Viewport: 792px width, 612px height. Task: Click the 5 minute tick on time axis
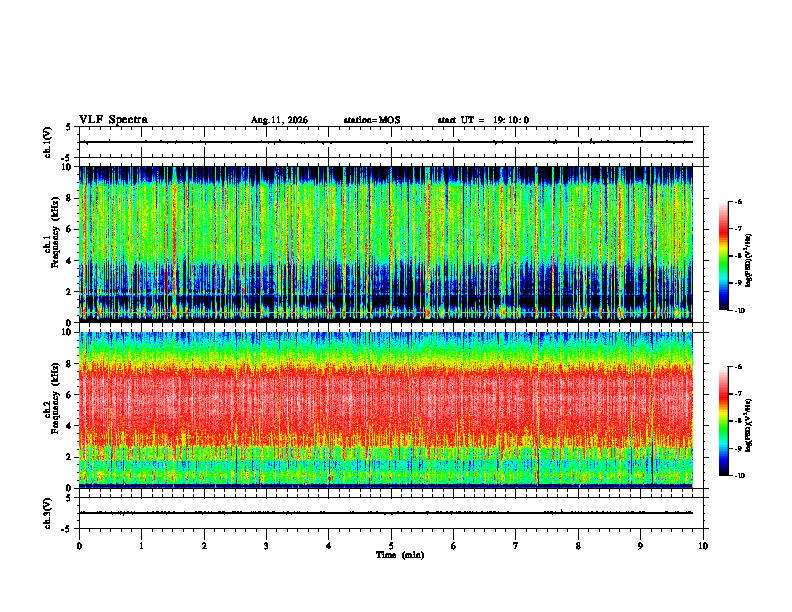[x=391, y=546]
